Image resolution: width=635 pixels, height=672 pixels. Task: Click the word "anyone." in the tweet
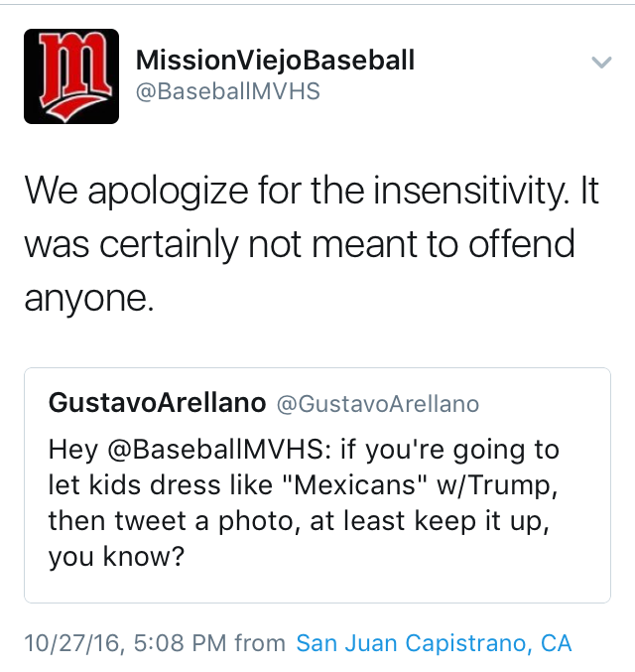[89, 298]
